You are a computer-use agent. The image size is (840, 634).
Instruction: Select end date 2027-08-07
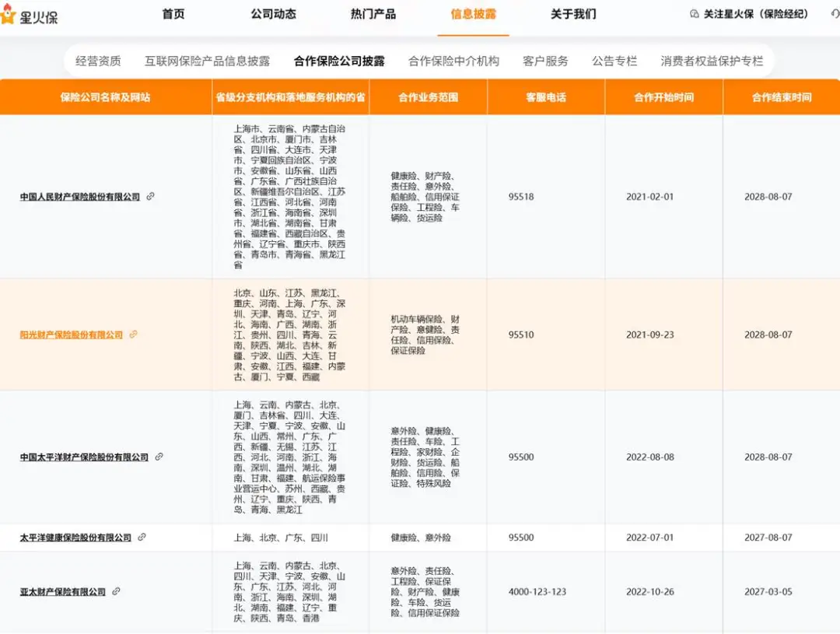(768, 537)
